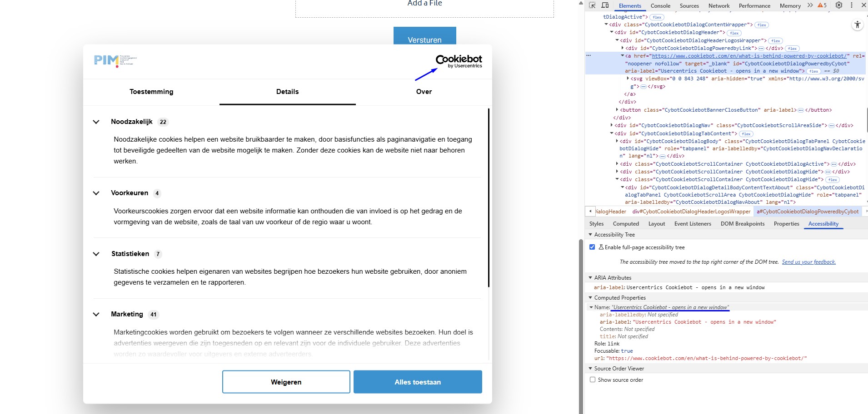Expand the Marketing cookie category

click(96, 314)
